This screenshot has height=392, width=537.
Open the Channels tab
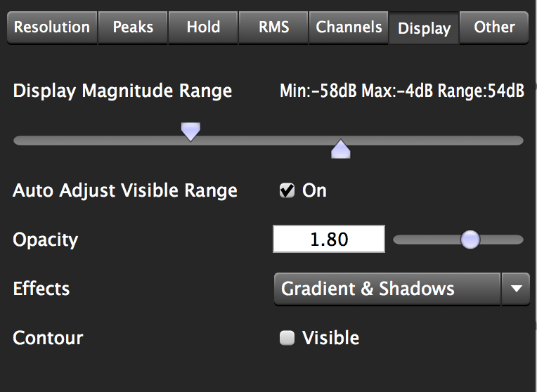click(349, 27)
